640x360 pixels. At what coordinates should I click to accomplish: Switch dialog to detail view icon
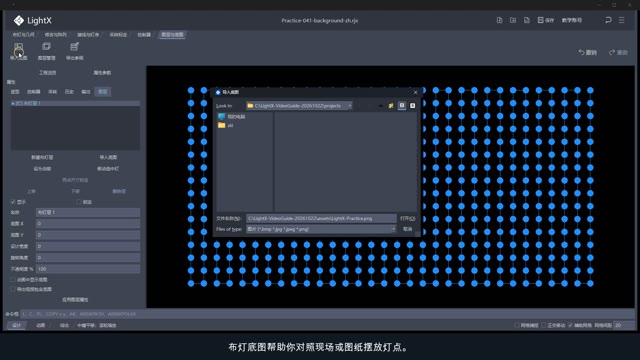coord(413,106)
